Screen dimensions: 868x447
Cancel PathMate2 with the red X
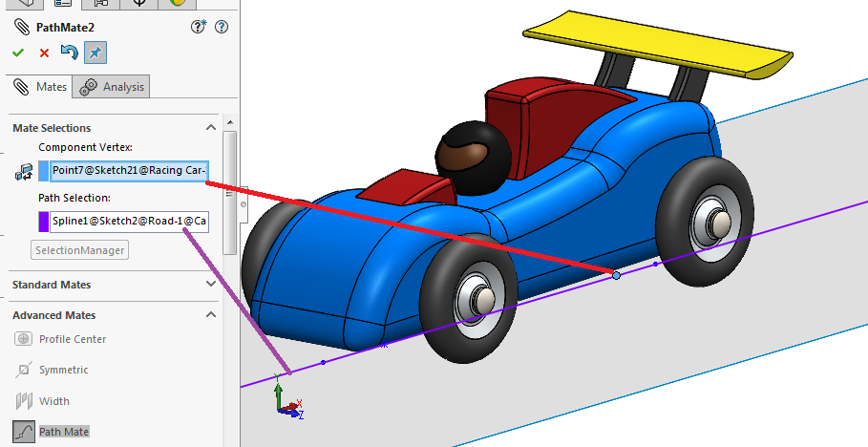(44, 53)
